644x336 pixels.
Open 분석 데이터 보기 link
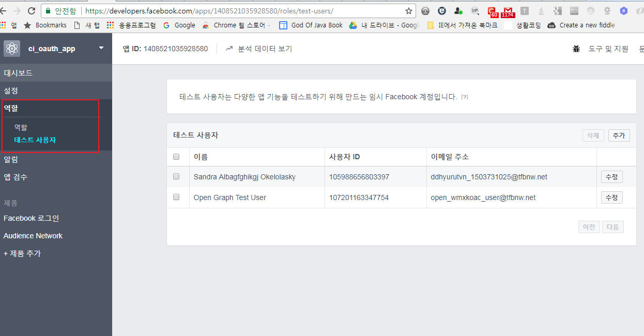click(x=265, y=49)
